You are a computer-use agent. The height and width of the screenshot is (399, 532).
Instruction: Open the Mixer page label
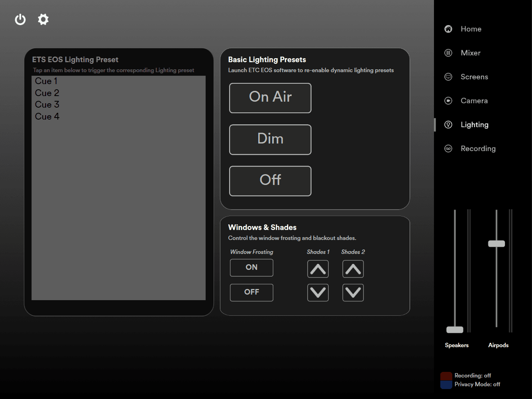click(471, 53)
